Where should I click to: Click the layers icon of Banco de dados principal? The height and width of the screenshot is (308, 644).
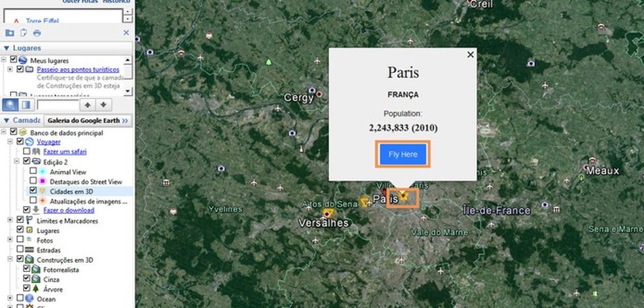tap(23, 133)
